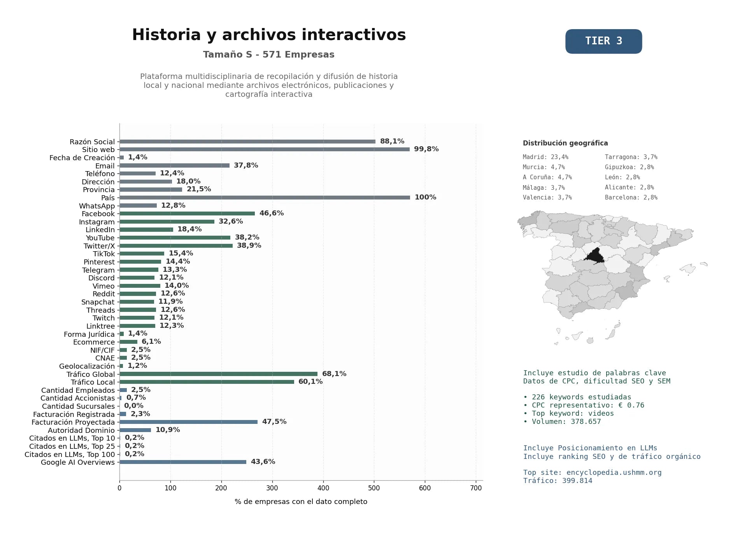Select 'CPC representativo: € 0.76' bullet
747x560 pixels.
[x=584, y=405]
